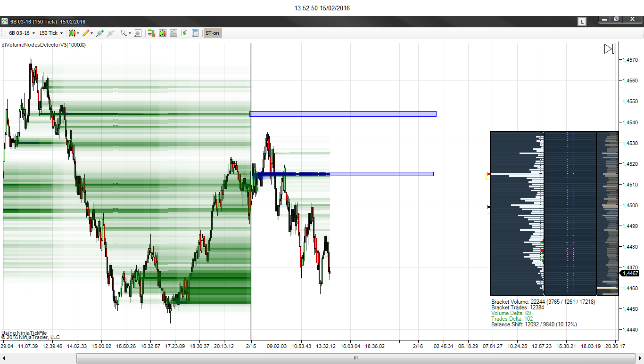Click the zoom out magnifier with minus
The width and height of the screenshot is (644, 364).
pyautogui.click(x=111, y=33)
